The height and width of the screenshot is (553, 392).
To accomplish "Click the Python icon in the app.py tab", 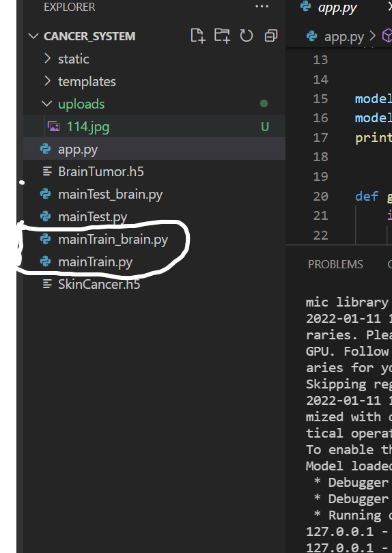I will (305, 6).
